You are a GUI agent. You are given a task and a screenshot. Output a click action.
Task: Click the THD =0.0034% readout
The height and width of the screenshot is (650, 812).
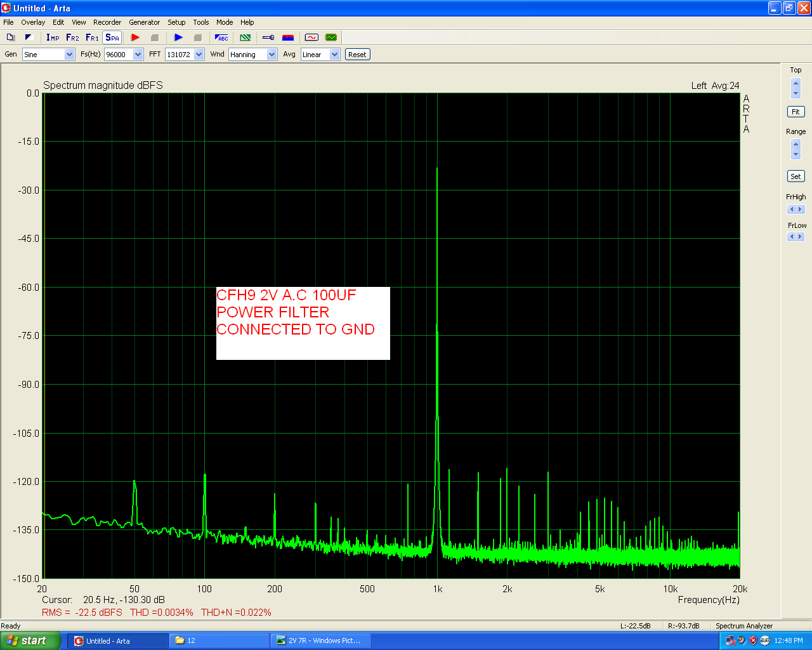(x=162, y=613)
